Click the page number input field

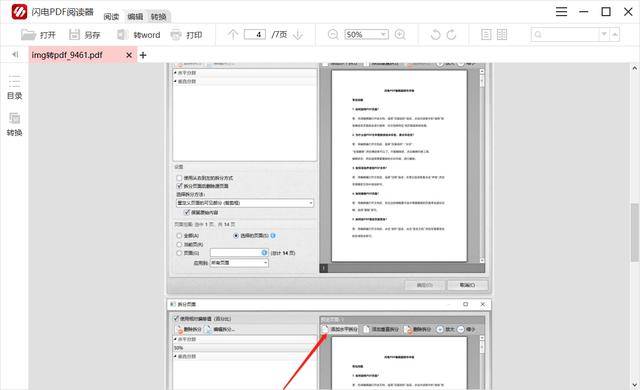pyautogui.click(x=255, y=35)
